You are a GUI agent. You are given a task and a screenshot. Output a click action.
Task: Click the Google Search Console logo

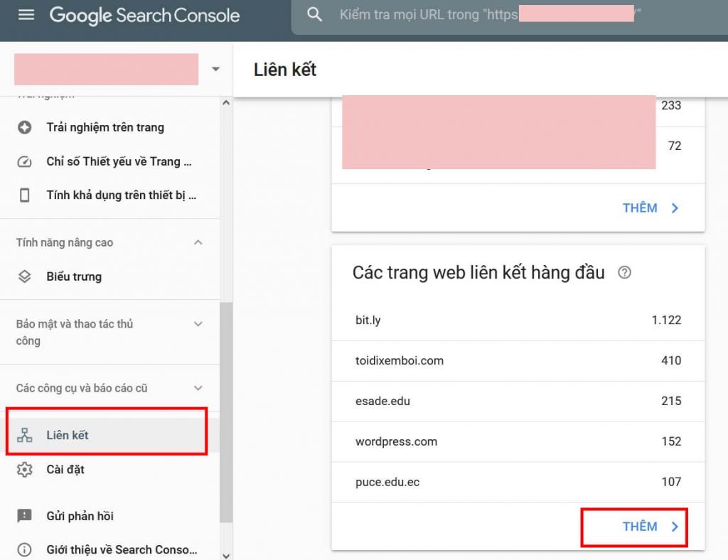pos(144,16)
